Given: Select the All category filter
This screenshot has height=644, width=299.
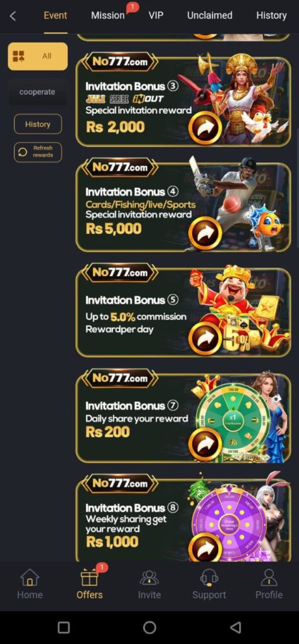Looking at the screenshot, I should (38, 56).
